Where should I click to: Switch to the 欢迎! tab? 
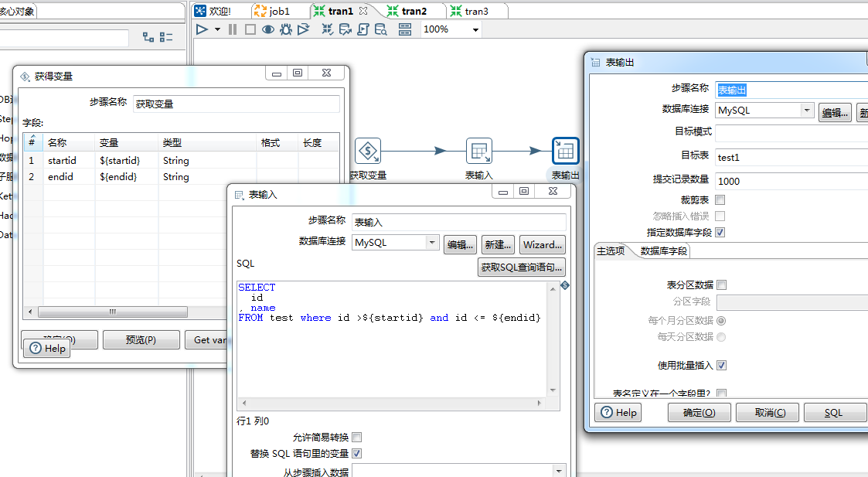pyautogui.click(x=213, y=11)
